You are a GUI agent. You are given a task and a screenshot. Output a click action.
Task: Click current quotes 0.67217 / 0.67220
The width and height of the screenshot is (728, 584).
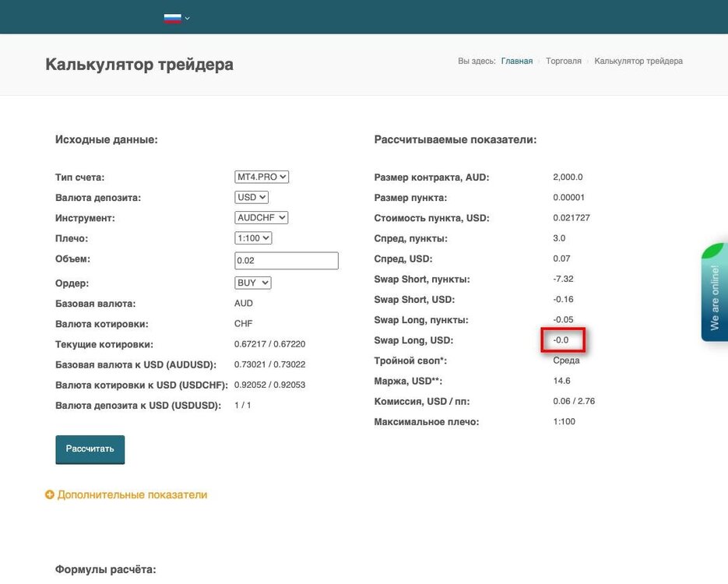[269, 344]
